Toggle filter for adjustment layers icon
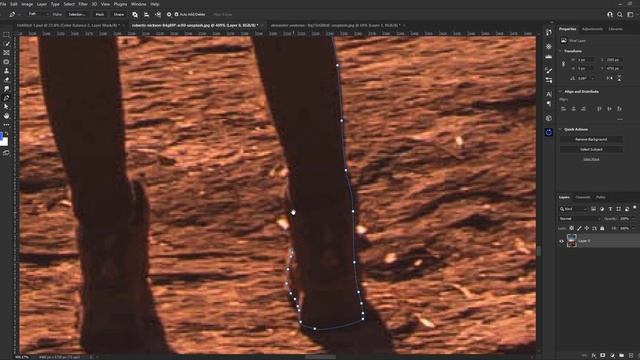The width and height of the screenshot is (640, 360). [x=602, y=209]
